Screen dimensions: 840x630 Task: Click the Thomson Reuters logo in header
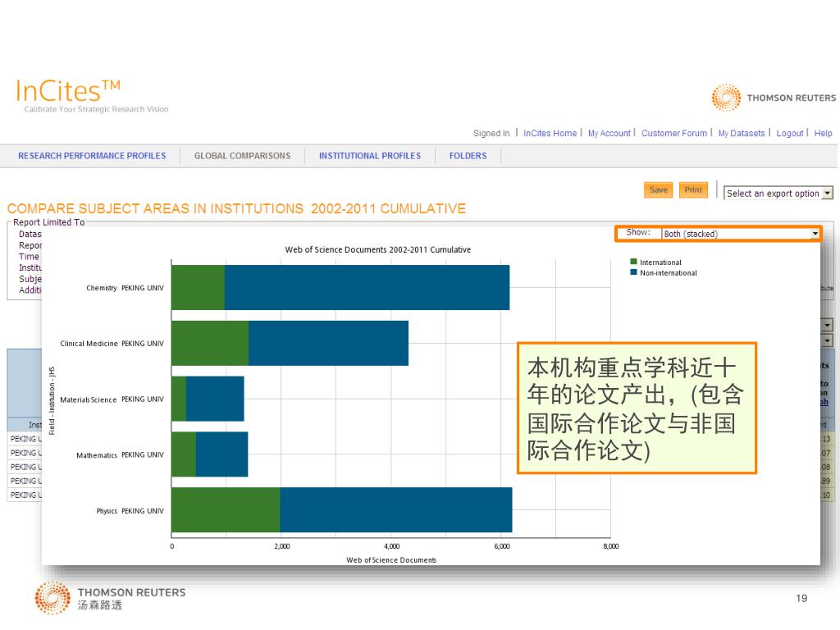[x=773, y=98]
